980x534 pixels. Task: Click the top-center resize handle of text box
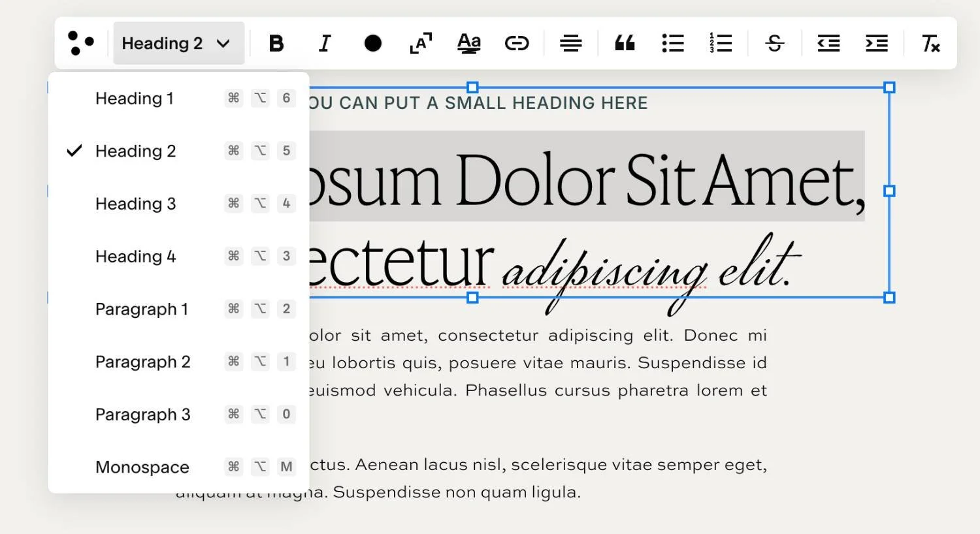point(472,87)
